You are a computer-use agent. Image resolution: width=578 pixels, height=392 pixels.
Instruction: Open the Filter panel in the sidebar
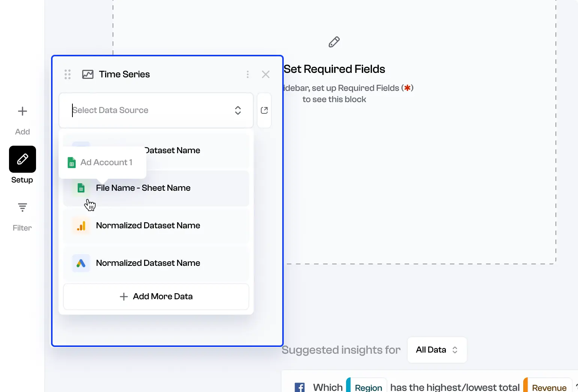click(22, 207)
